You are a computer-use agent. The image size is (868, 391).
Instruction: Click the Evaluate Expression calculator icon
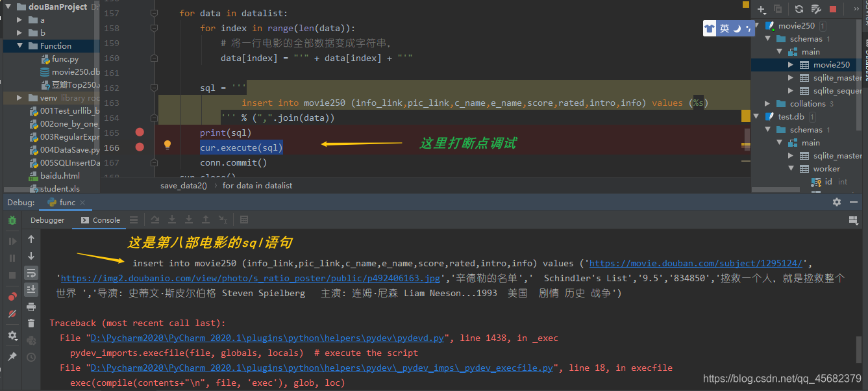coord(244,220)
